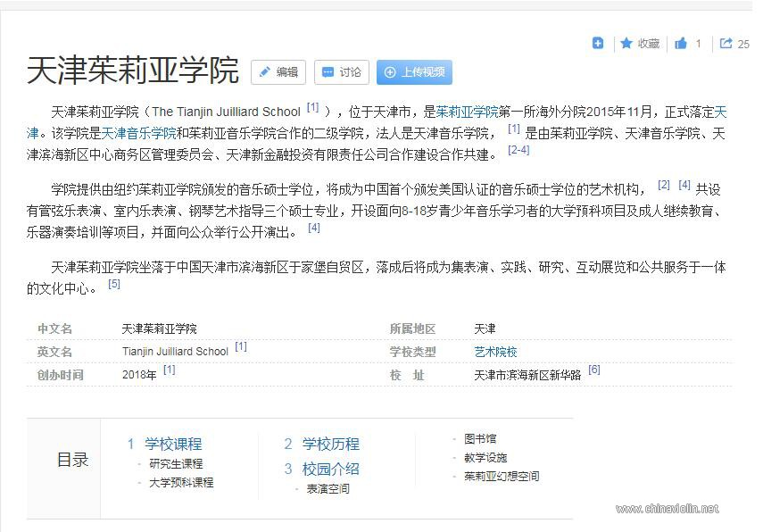Click the 上传视频 upload video button

(414, 72)
